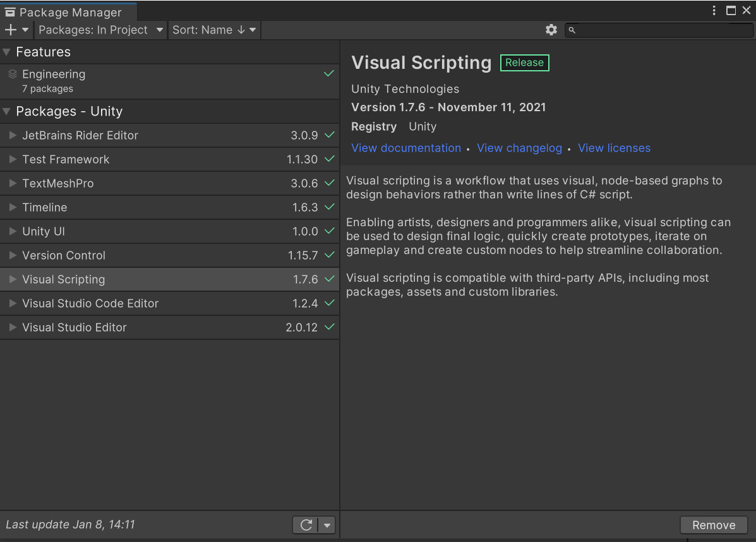Click the Visual Scripting installed checkmark
Screen dimensions: 756x542
click(x=328, y=279)
